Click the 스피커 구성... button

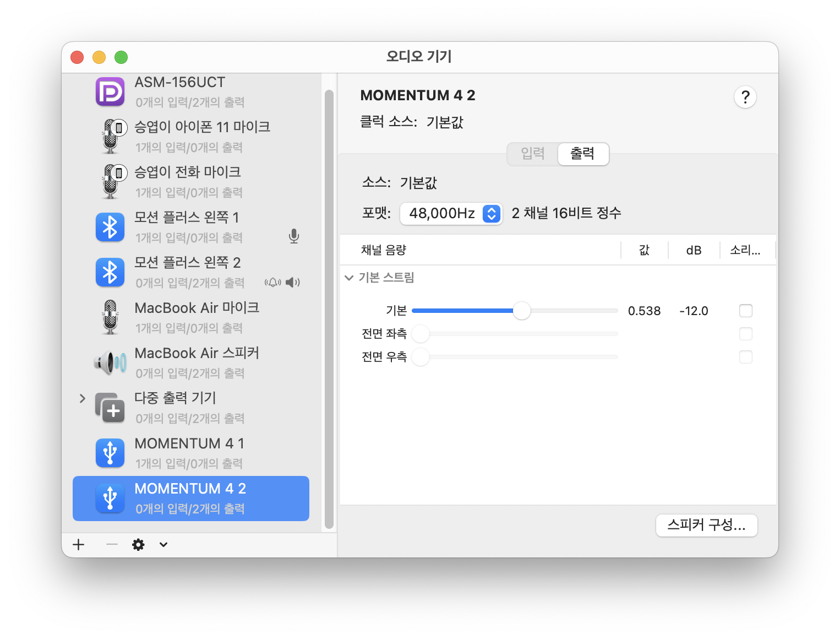point(706,525)
